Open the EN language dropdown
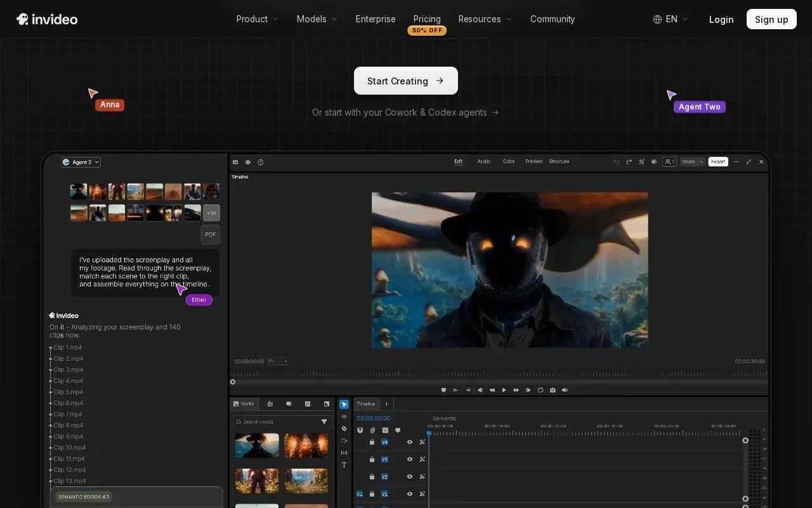 click(x=671, y=19)
